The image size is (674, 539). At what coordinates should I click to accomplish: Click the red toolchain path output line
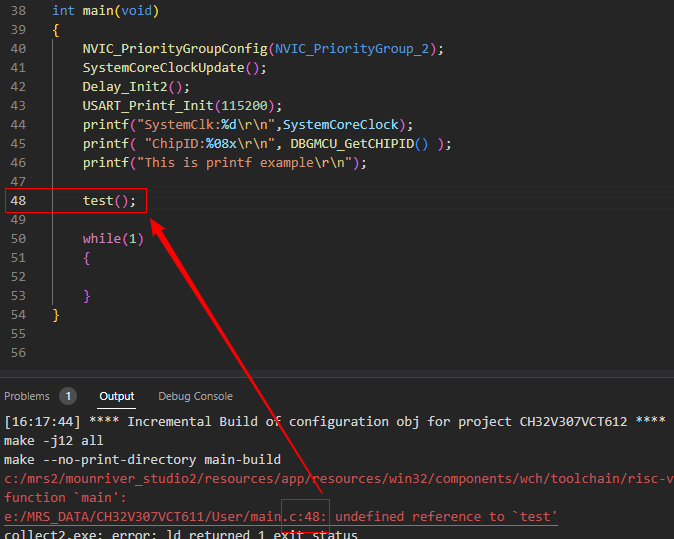pos(339,478)
